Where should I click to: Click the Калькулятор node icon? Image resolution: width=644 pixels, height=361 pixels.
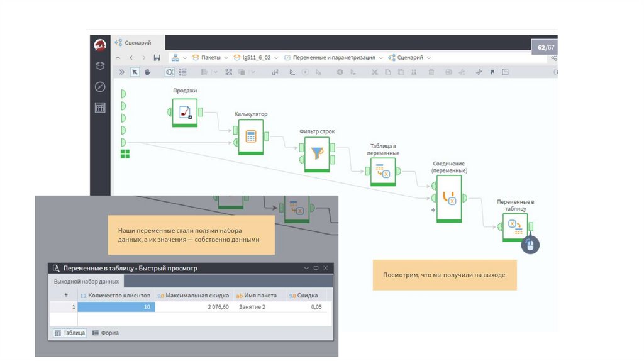tap(250, 136)
